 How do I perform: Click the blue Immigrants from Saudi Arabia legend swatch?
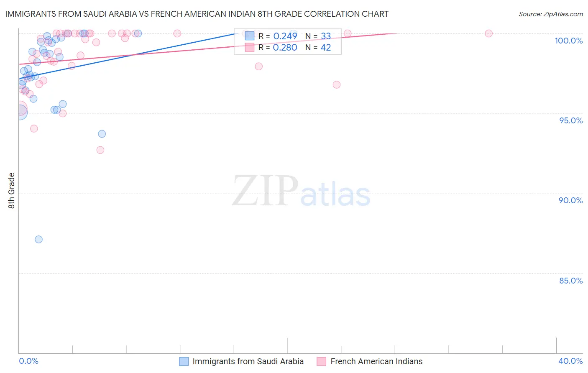(x=184, y=362)
